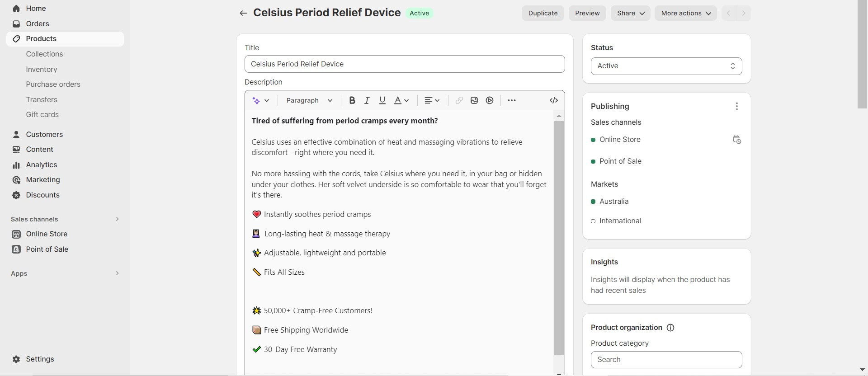Expand the Sales channels section

pos(117,219)
